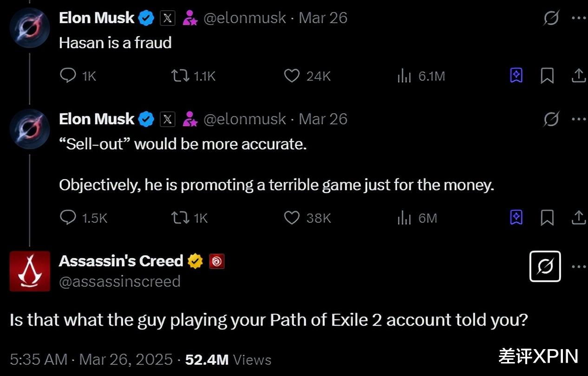Share the "Sell-out" tweet
Screen dimensions: 588x376
[578, 217]
